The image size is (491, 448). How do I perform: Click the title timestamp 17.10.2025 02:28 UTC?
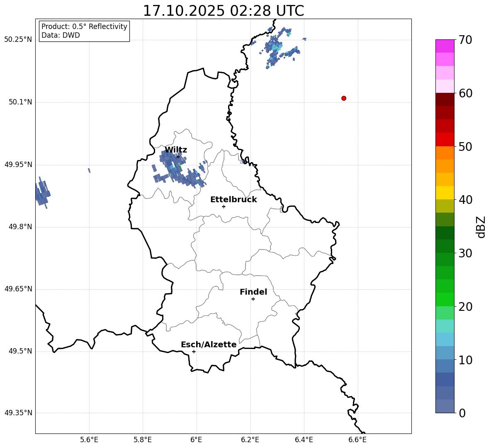pos(224,11)
